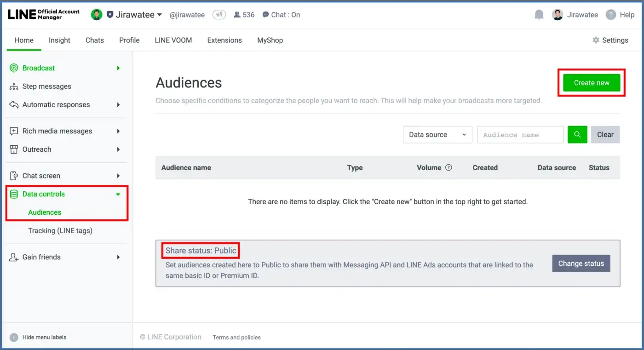
Task: Click the Clear filter button
Action: tap(605, 135)
